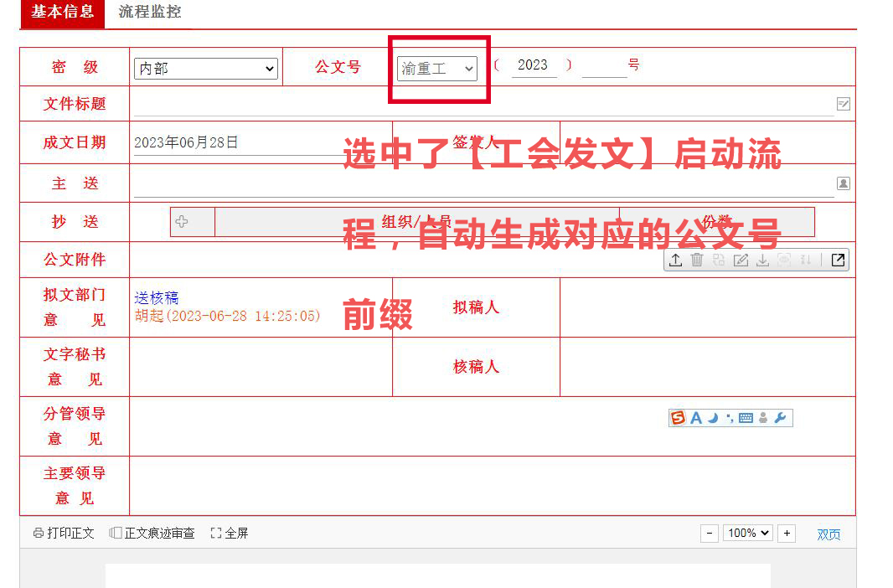This screenshot has height=588, width=893.
Task: Click the 核稿人 value cell
Action: [707, 367]
